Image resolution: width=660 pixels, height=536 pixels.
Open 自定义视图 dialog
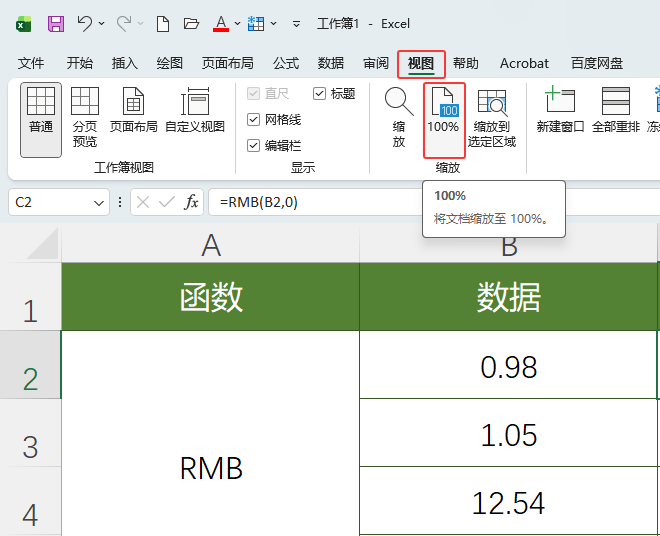[195, 110]
